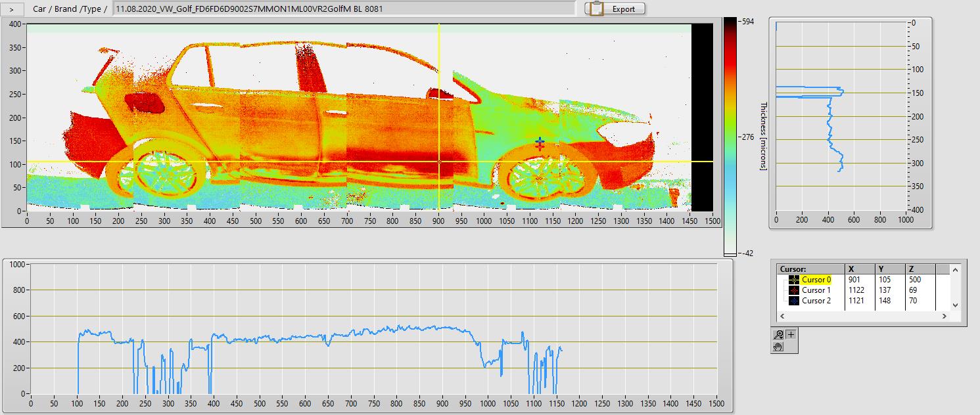Select Cursor 2 Y value 148

point(885,301)
